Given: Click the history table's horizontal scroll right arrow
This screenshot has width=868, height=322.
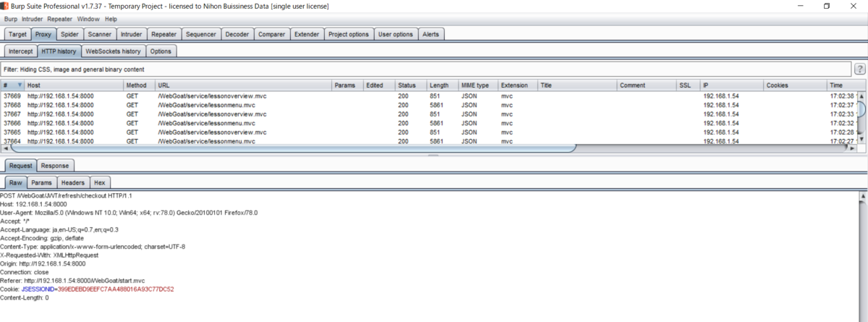Looking at the screenshot, I should point(851,148).
